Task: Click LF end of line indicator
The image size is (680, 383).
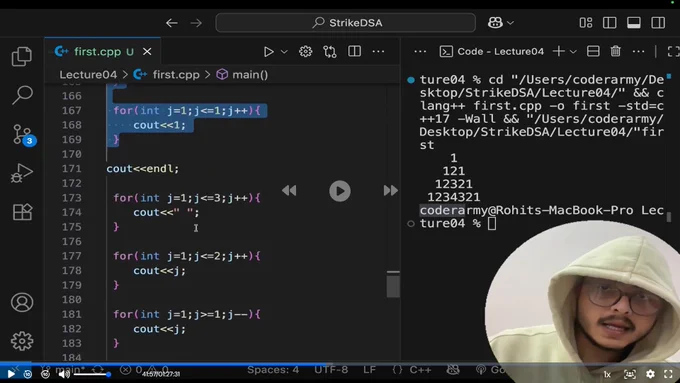Action: click(369, 370)
